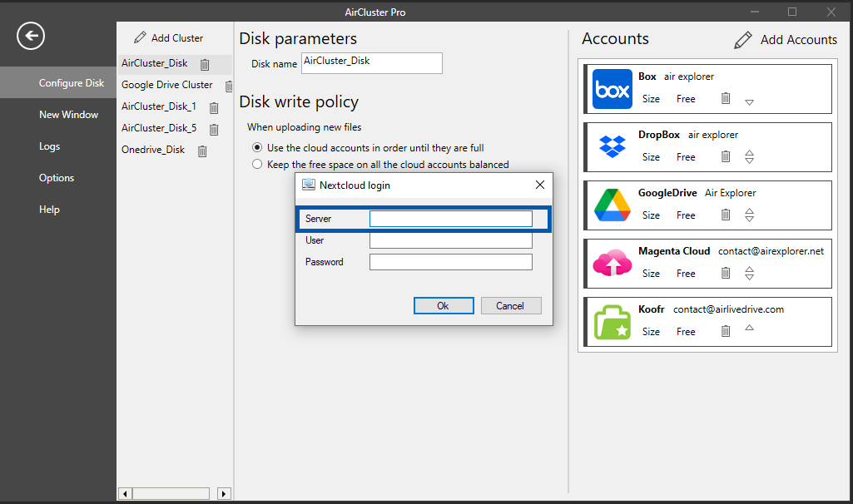Select 'Use the cloud accounts in order' option
Viewport: 853px width, 504px height.
257,147
